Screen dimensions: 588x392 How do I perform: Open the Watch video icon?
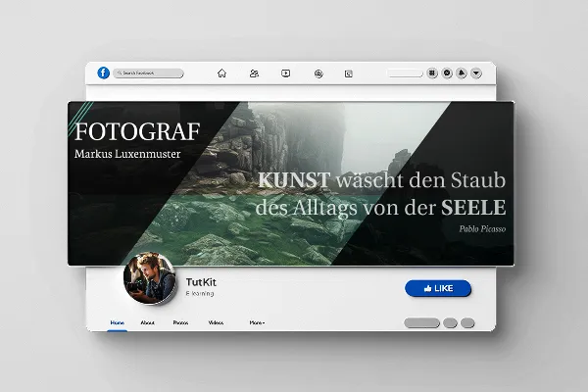(286, 73)
